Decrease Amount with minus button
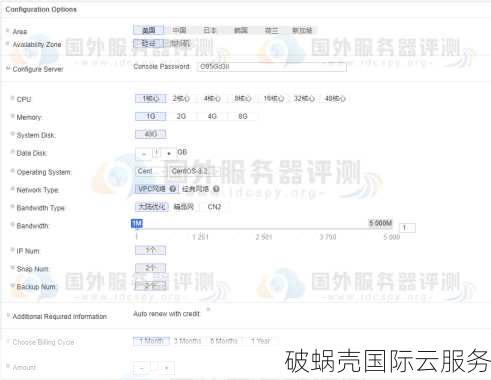Screen dimensions: 491x380 142,368
